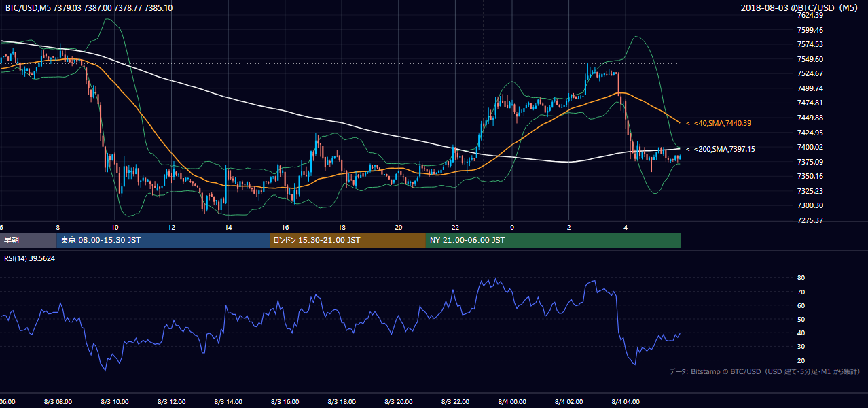The height and width of the screenshot is (408, 868).
Task: Click the RSI scale label 80
Action: 801,278
